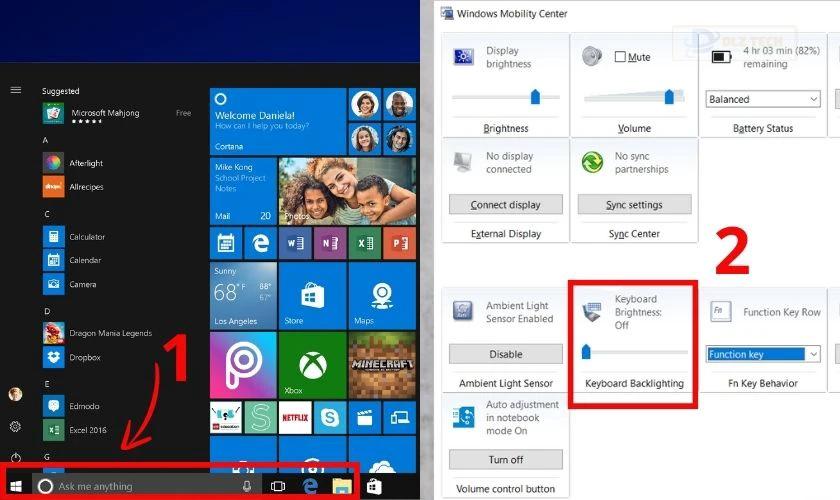This screenshot has height=500, width=840.
Task: Click the letter D group header
Action: pyautogui.click(x=47, y=311)
